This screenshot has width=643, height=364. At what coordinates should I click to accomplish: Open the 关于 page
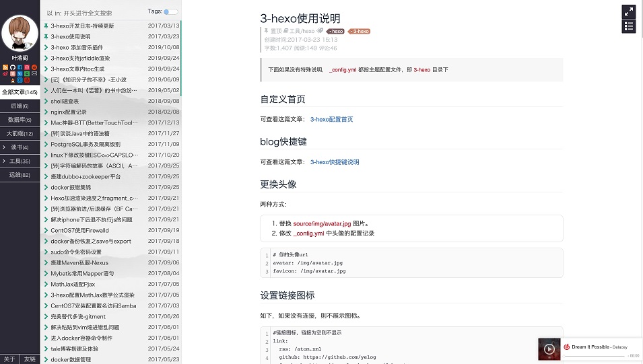(9, 359)
